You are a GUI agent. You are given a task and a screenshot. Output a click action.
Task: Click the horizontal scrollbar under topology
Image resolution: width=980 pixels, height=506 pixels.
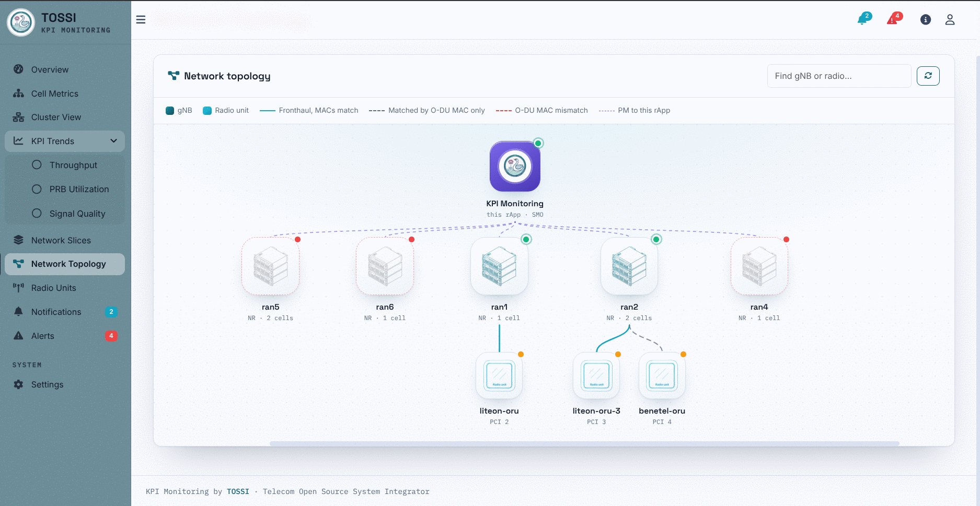pos(584,443)
